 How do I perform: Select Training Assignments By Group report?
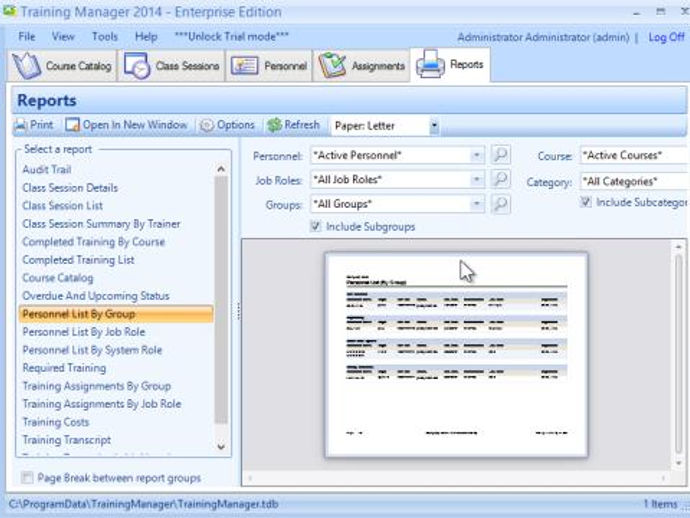tap(96, 386)
